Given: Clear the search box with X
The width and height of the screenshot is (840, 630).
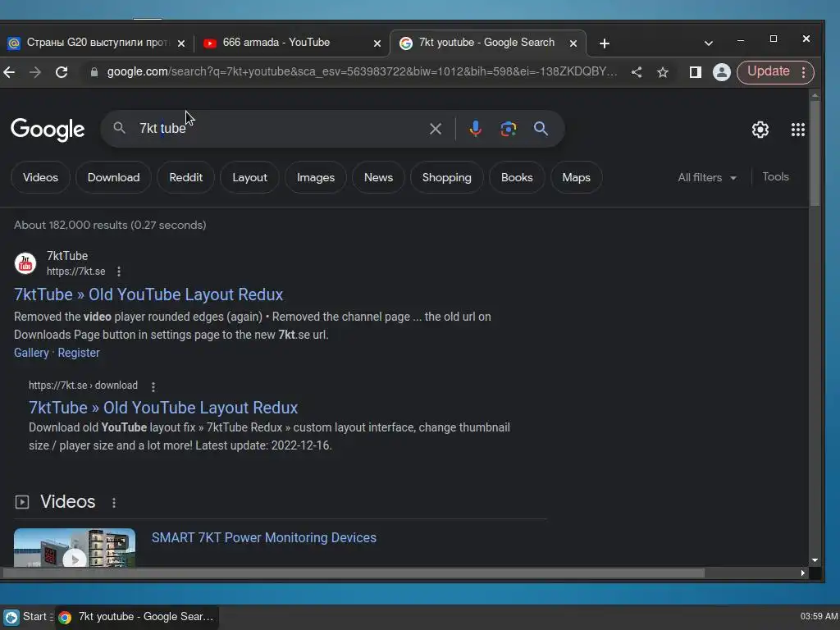Looking at the screenshot, I should (436, 129).
